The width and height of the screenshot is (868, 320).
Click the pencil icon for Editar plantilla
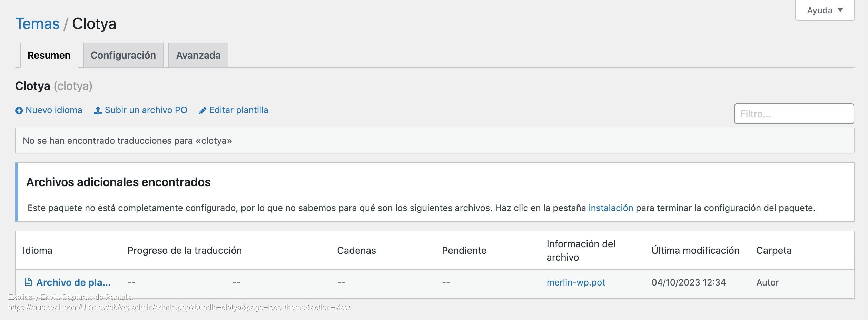(203, 110)
